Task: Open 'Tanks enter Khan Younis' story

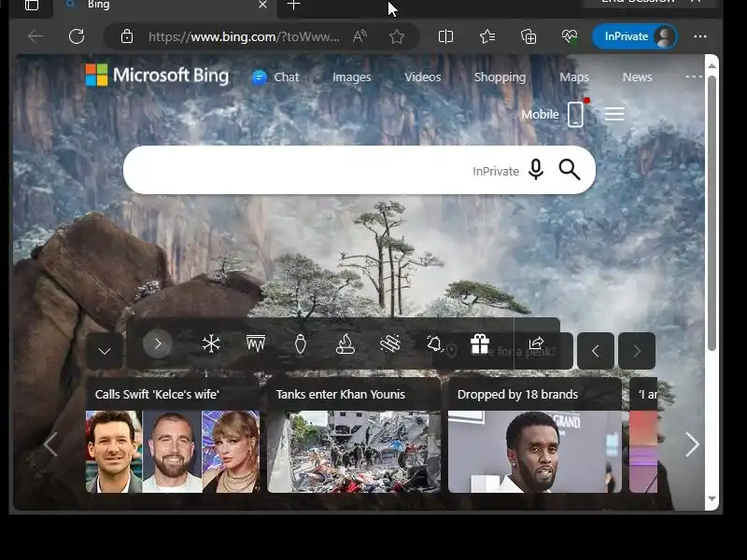Action: pyautogui.click(x=341, y=394)
